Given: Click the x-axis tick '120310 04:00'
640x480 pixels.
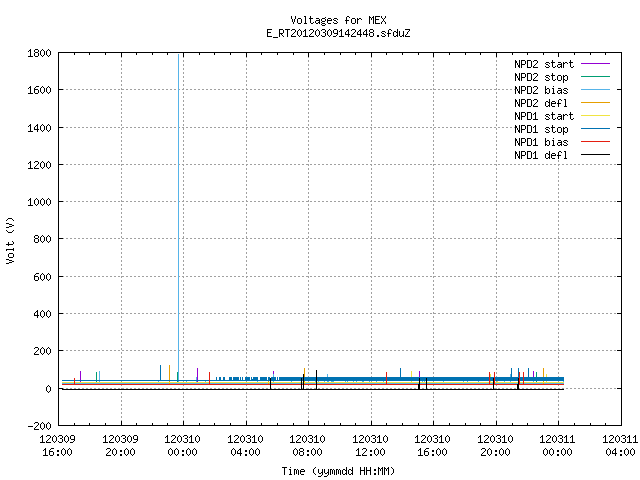Looking at the screenshot, I should coord(245,446).
